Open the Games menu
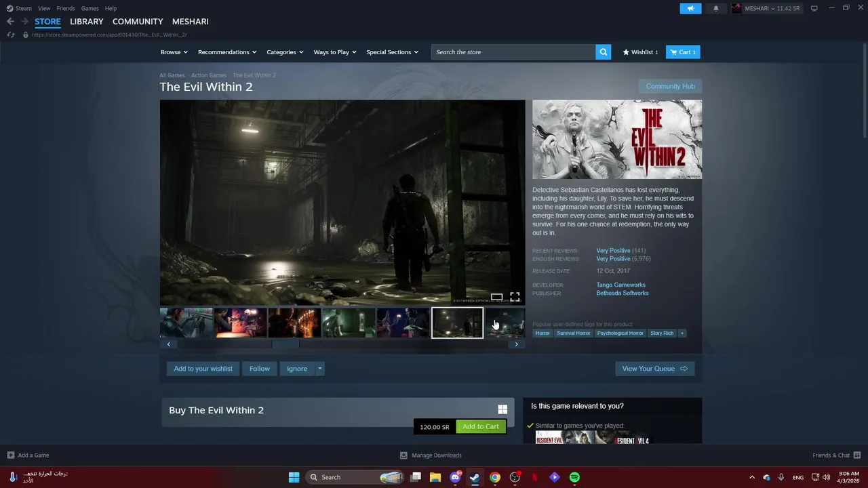868x488 pixels. tap(90, 8)
